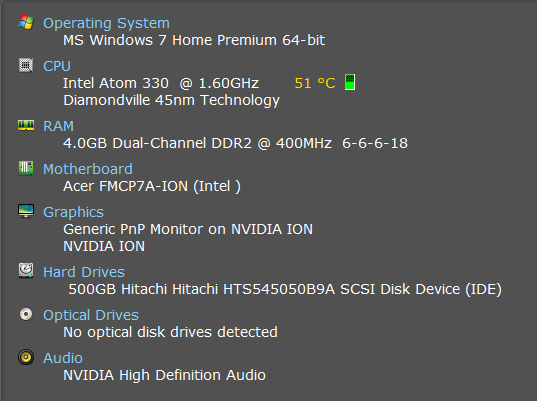Click the Optical Drives disc icon
Image resolution: width=537 pixels, height=401 pixels.
(x=26, y=314)
